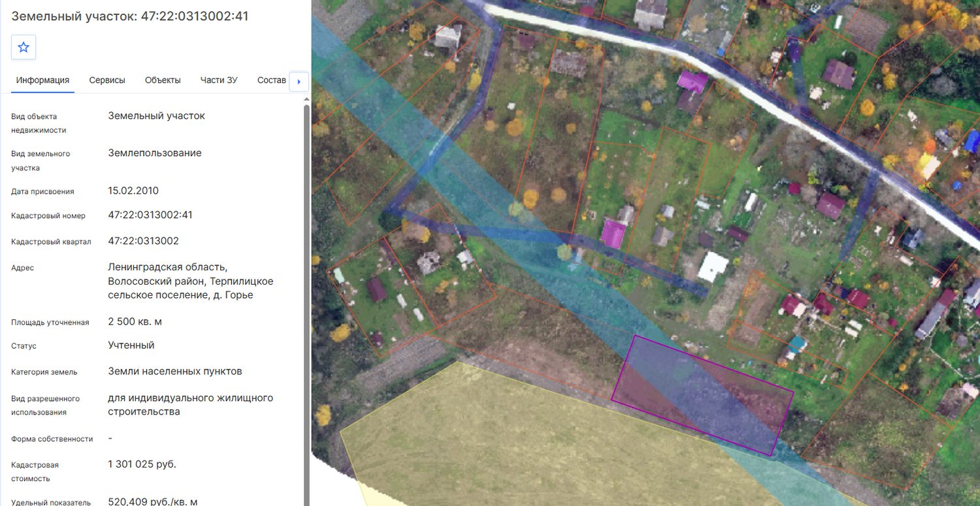Image resolution: width=980 pixels, height=506 pixels.
Task: Click the label Кадастровая стоимость
Action: 35,471
